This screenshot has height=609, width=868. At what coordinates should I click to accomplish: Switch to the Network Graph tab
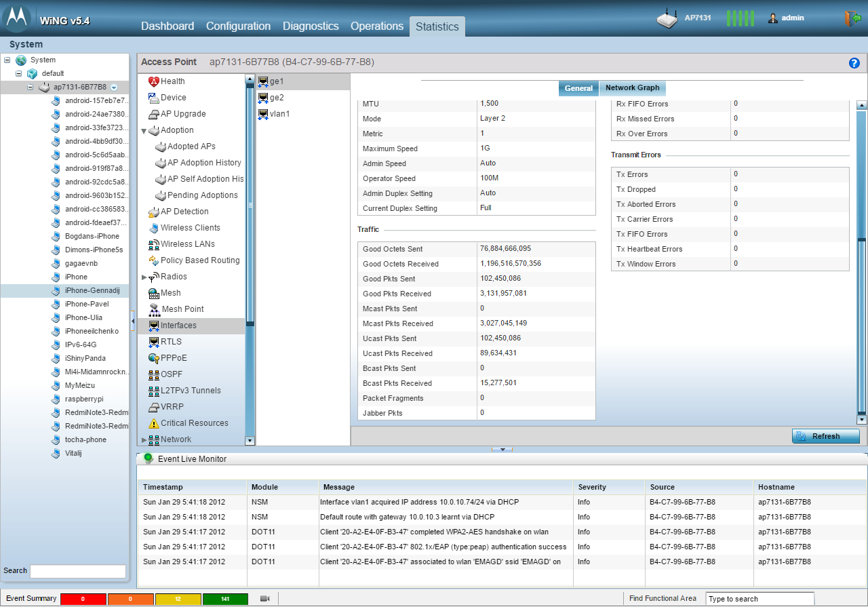(x=633, y=88)
